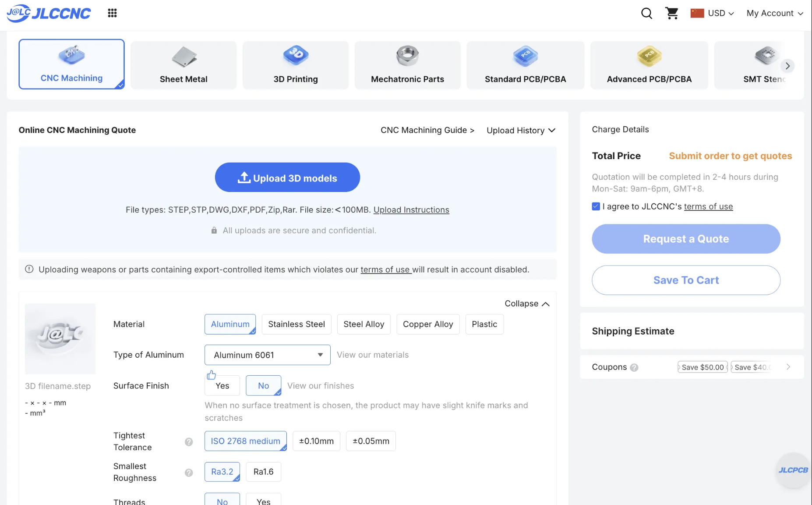Expand the Upload History dropdown
Screen dimensions: 812x505
pyautogui.click(x=521, y=130)
